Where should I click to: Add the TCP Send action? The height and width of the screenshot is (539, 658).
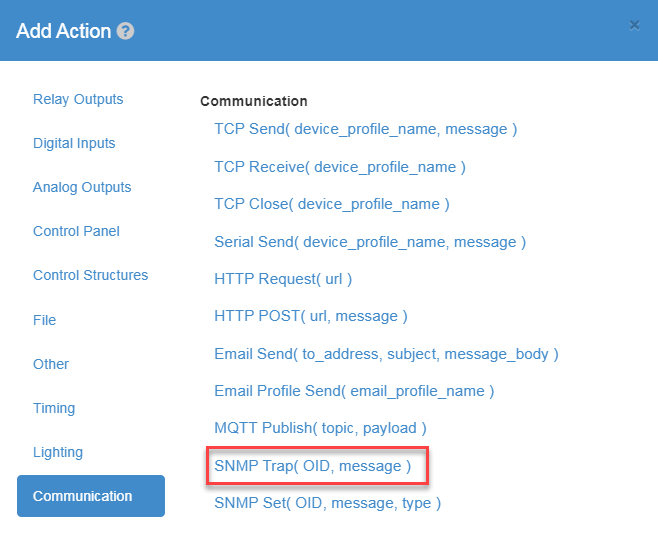pyautogui.click(x=366, y=129)
